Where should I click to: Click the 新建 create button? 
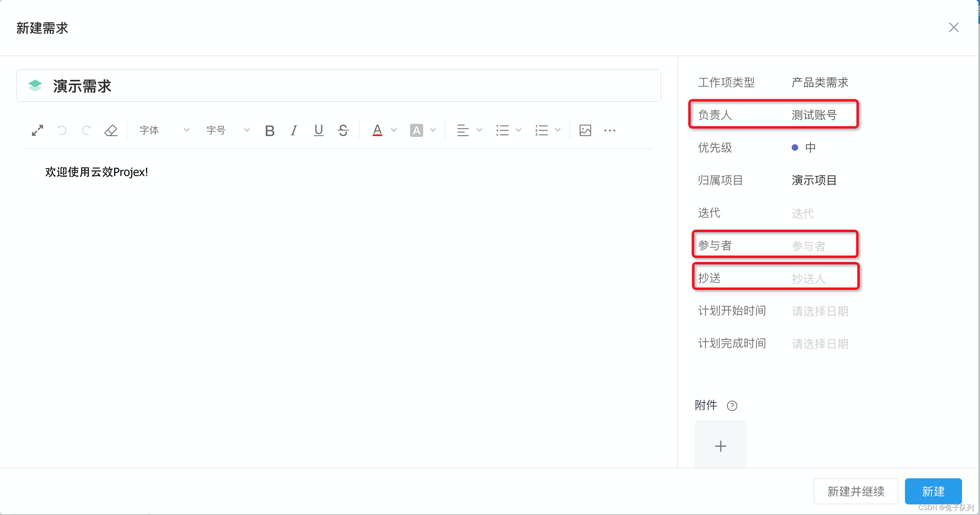933,491
